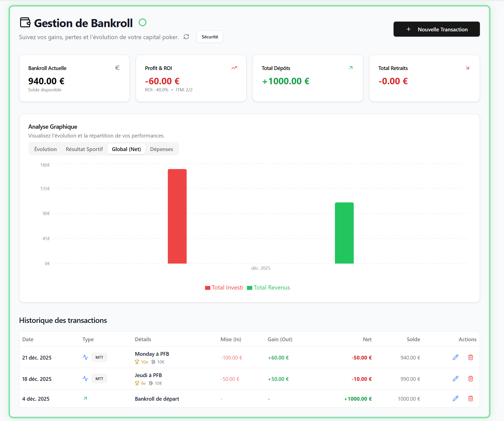Delete the Monday à PFB transaction

pyautogui.click(x=470, y=357)
